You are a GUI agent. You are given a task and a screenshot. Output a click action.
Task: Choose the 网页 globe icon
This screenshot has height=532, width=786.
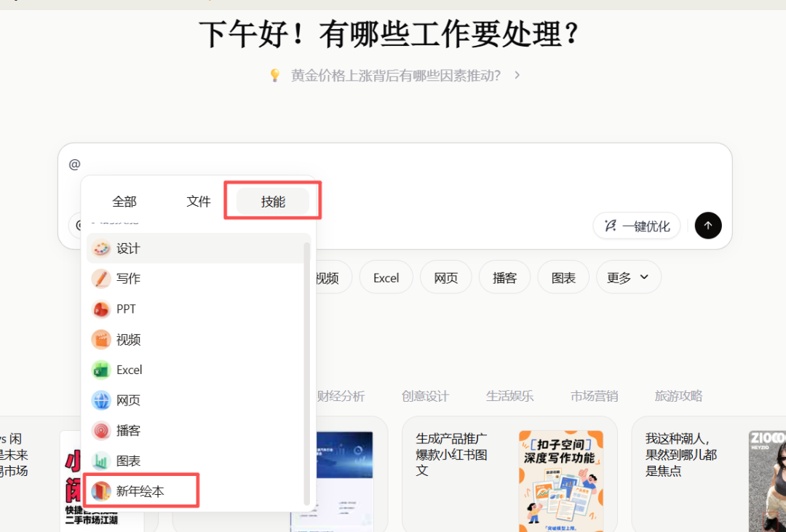pyautogui.click(x=101, y=400)
